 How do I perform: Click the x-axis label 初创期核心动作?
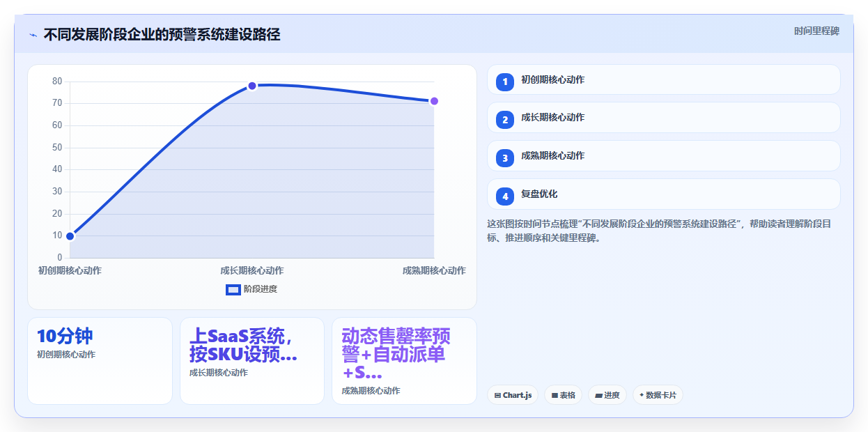pos(70,270)
